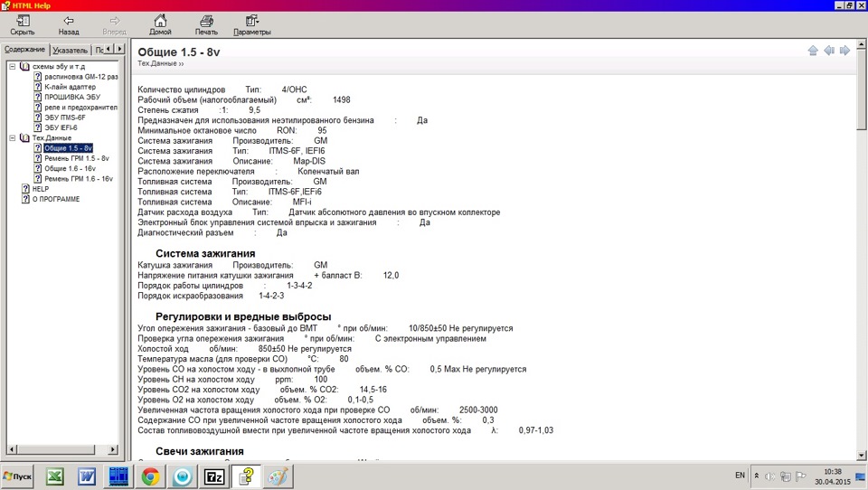Click the Action Center flag tray icon
This screenshot has height=490, width=868.
(800, 476)
